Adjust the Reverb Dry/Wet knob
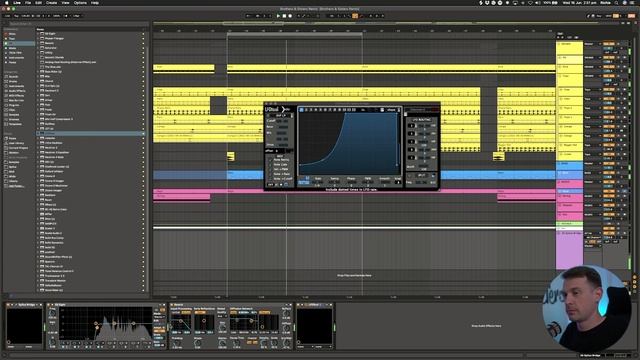This screenshot has width=640, height=360. [x=286, y=343]
